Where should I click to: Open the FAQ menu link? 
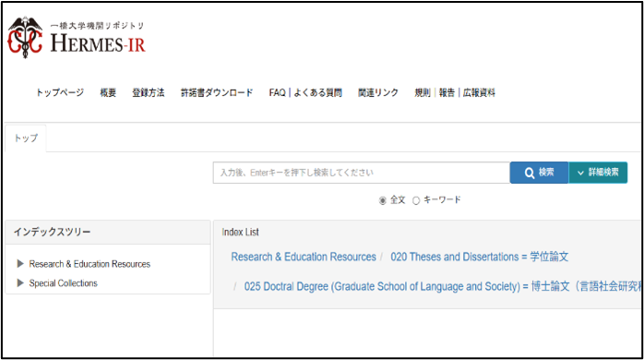277,92
